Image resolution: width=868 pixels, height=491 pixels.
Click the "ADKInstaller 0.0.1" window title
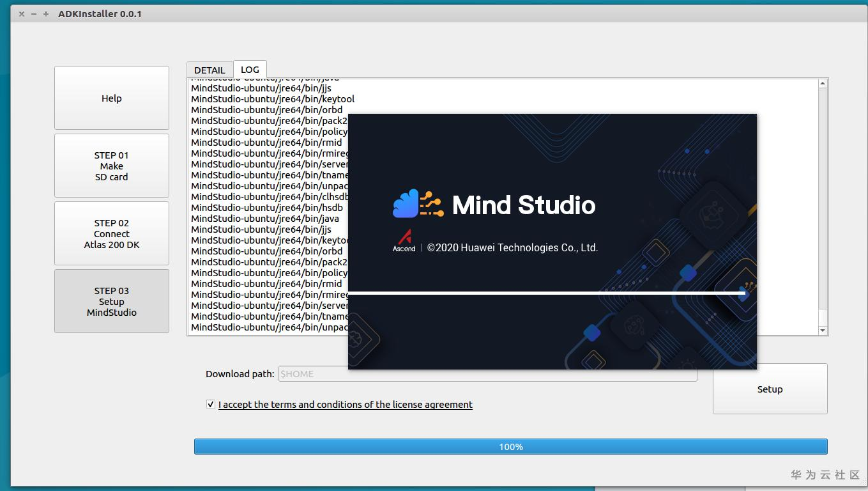coord(100,13)
